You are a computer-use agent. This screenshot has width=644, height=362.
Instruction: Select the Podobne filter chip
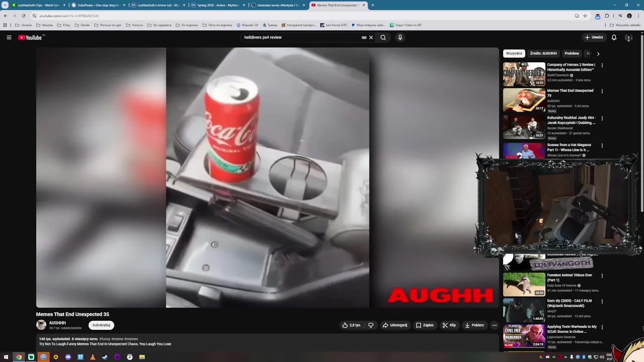click(x=572, y=53)
